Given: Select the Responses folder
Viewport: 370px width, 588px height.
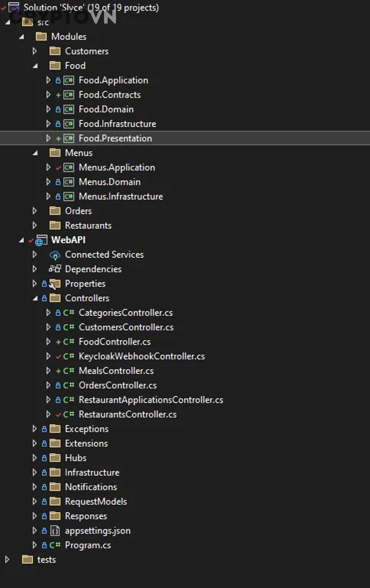Looking at the screenshot, I should 86,516.
